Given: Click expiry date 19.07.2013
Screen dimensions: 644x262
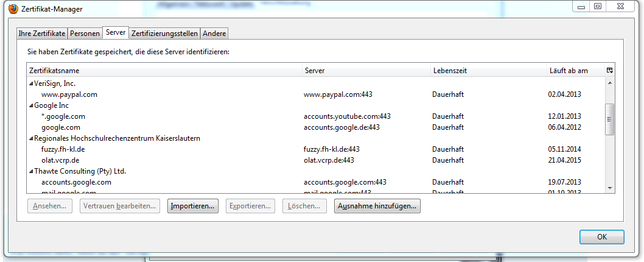Looking at the screenshot, I should (565, 182).
